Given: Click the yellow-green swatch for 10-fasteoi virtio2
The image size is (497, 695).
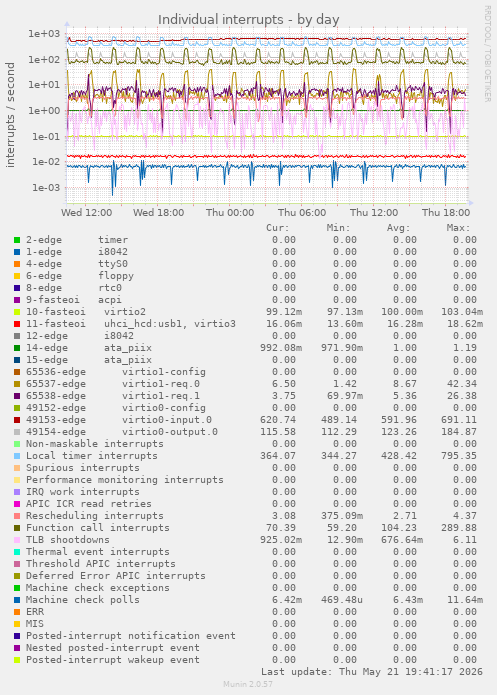Looking at the screenshot, I should coord(17,312).
